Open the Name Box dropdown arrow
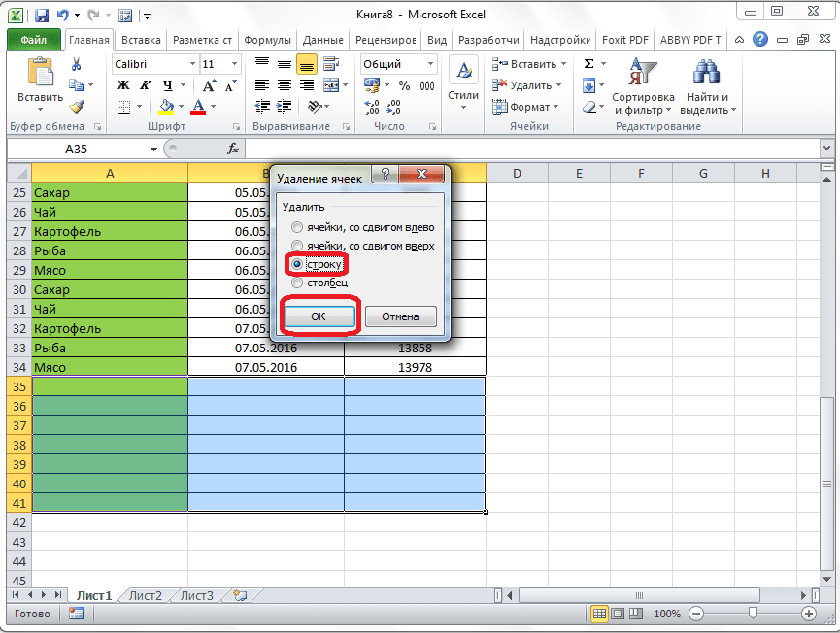The width and height of the screenshot is (840, 633). [x=153, y=150]
